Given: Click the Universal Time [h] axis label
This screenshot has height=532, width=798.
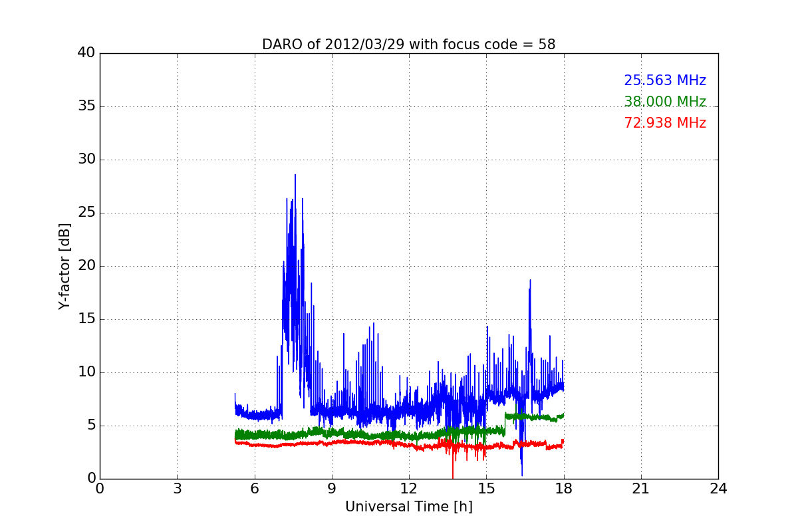Looking at the screenshot, I should click(x=408, y=507).
